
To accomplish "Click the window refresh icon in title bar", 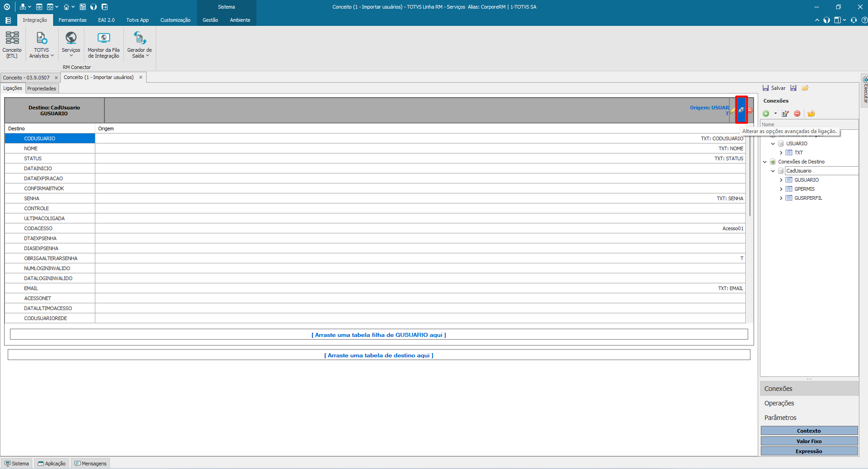I will point(50,7).
